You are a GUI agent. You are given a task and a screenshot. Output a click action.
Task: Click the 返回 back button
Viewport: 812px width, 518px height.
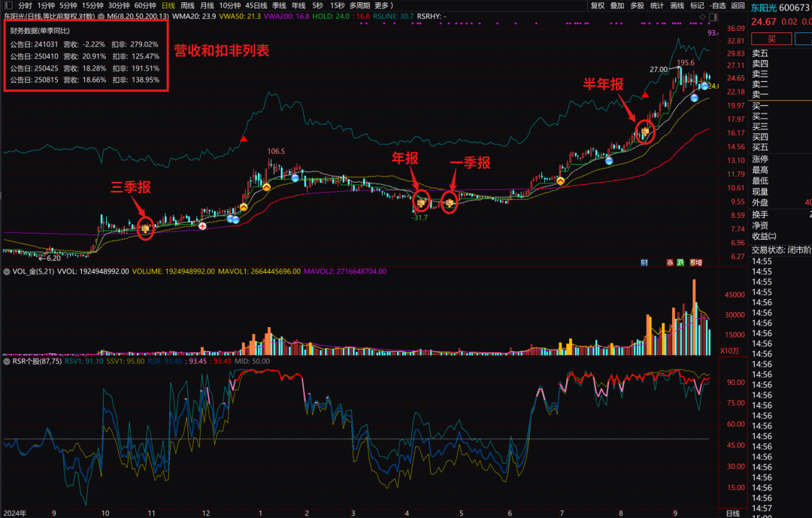point(738,6)
